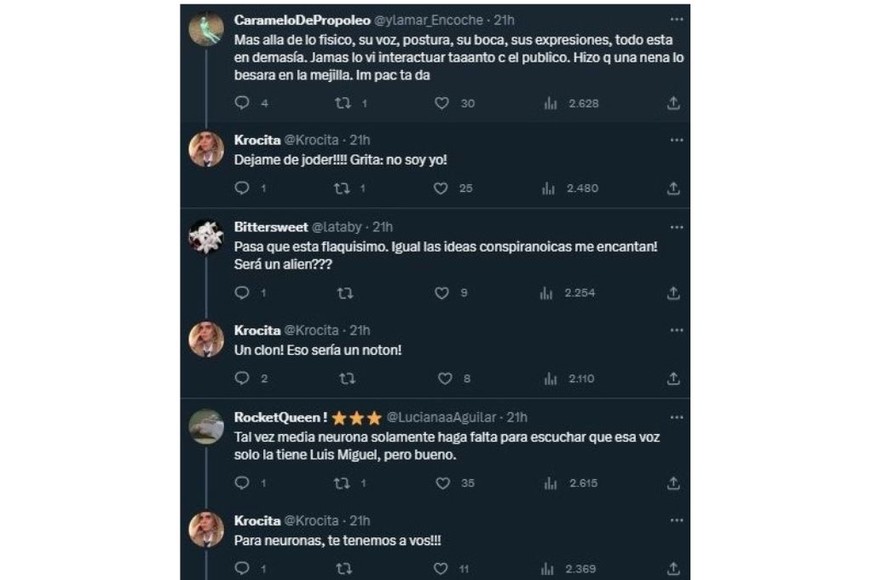The width and height of the screenshot is (870, 580).
Task: Reply to CarameloDePropoleo's tweet
Action: click(241, 103)
